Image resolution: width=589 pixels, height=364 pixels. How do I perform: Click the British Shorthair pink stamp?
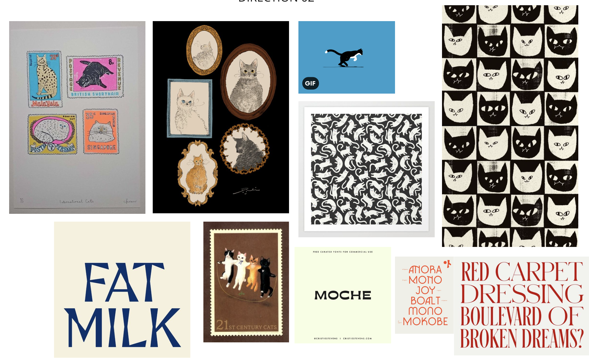95,77
